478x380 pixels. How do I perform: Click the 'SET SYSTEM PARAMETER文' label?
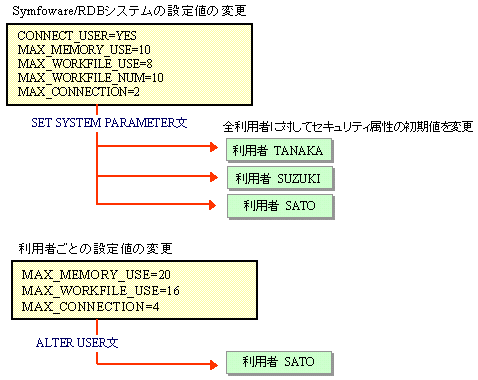pyautogui.click(x=109, y=123)
